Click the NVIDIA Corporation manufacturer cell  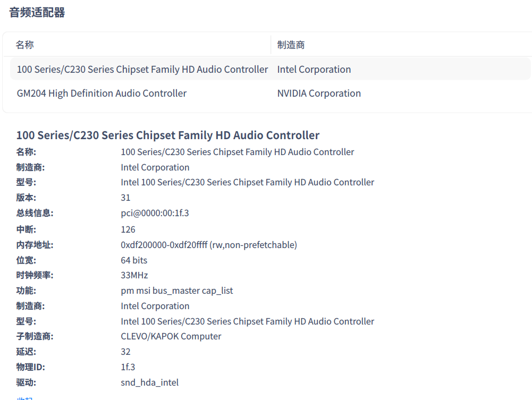tap(319, 93)
